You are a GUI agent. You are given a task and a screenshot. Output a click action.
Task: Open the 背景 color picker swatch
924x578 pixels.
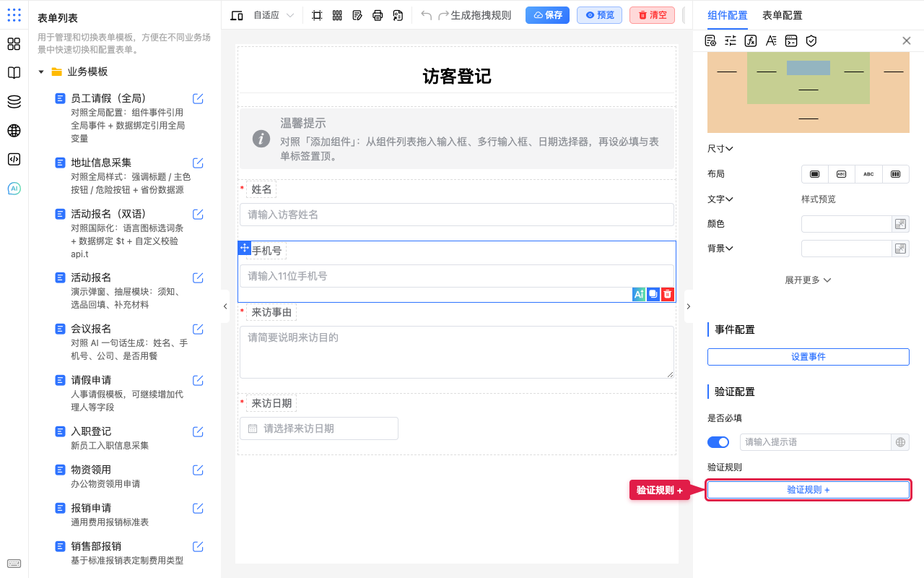(x=900, y=249)
